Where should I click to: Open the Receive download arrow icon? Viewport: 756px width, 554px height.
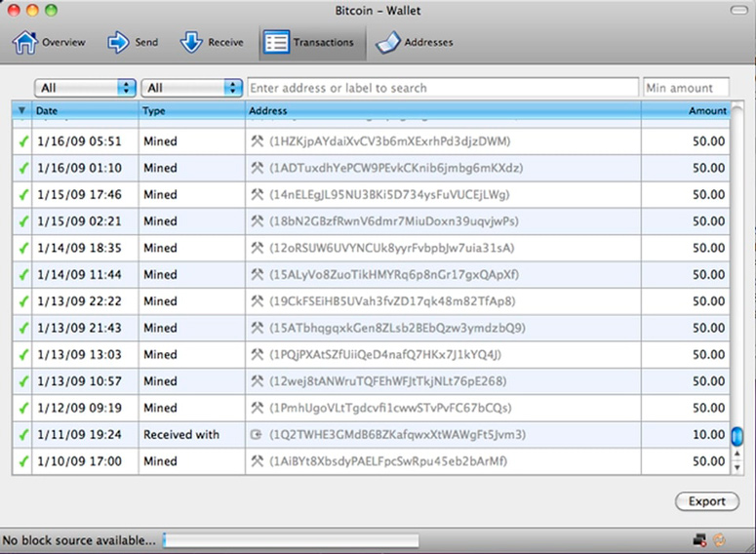[191, 43]
